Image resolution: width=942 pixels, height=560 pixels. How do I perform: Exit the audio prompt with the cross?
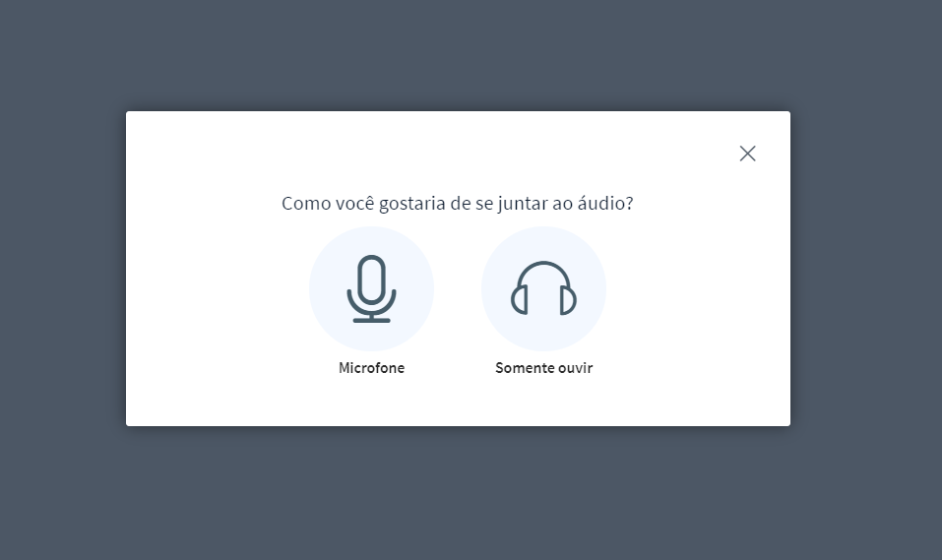click(747, 154)
